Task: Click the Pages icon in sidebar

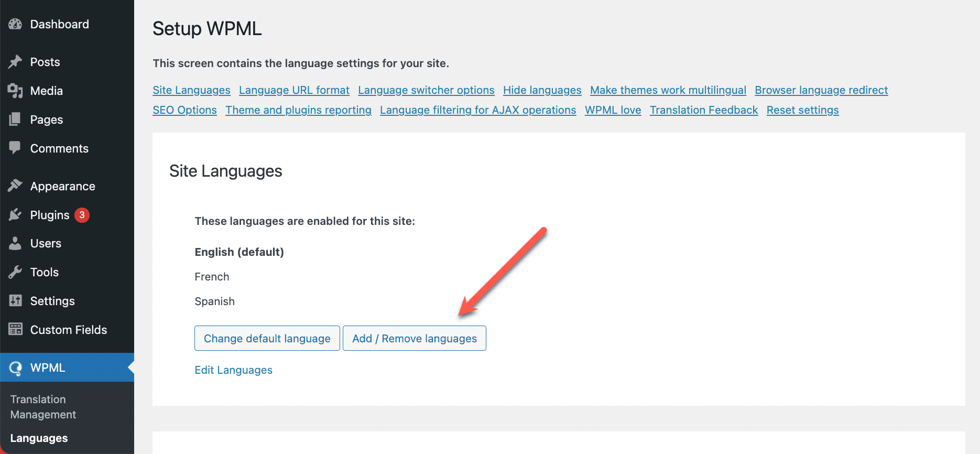Action: point(15,120)
